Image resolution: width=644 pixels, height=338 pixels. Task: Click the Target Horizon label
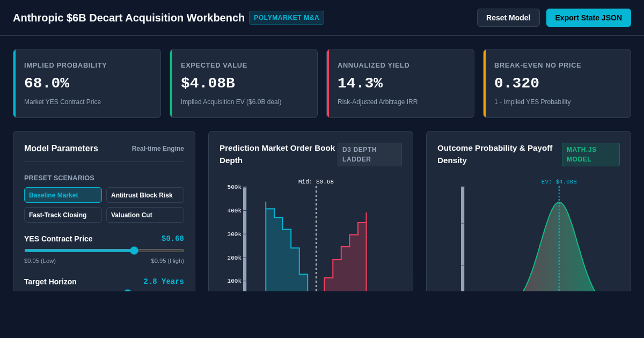click(50, 282)
